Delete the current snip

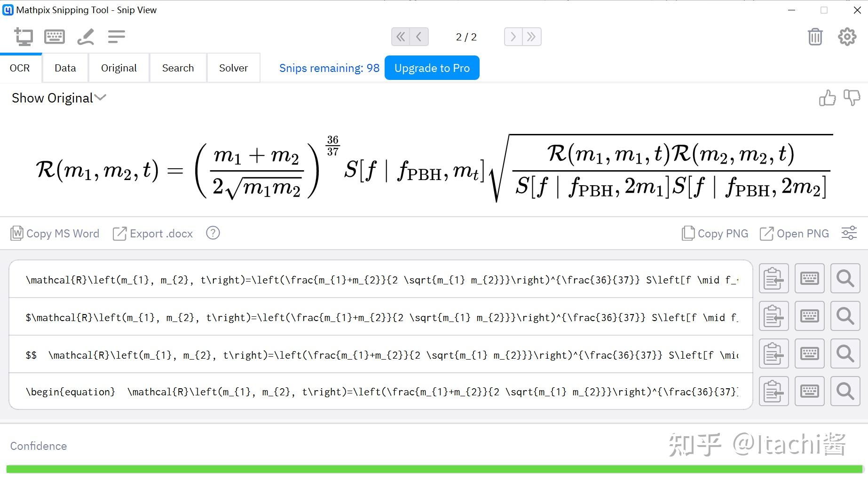(x=815, y=36)
